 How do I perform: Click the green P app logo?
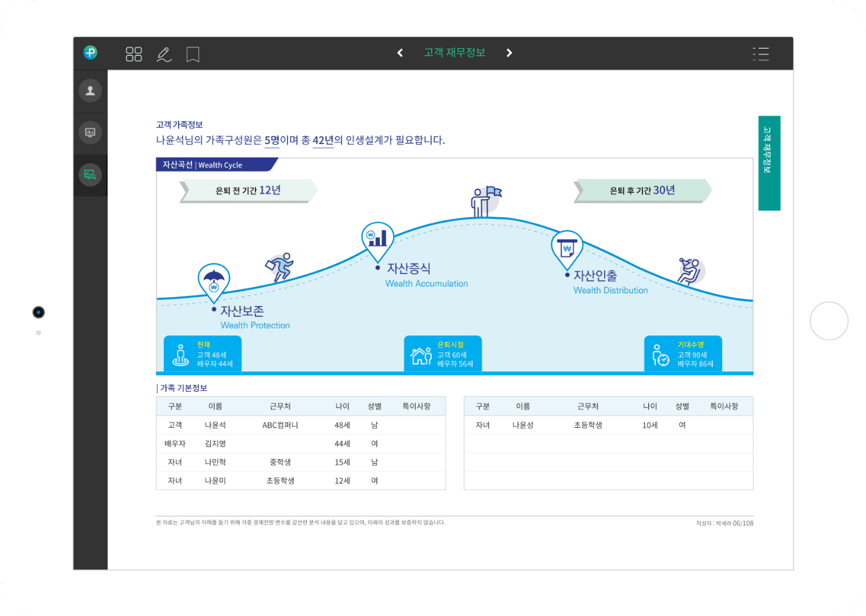pyautogui.click(x=90, y=53)
